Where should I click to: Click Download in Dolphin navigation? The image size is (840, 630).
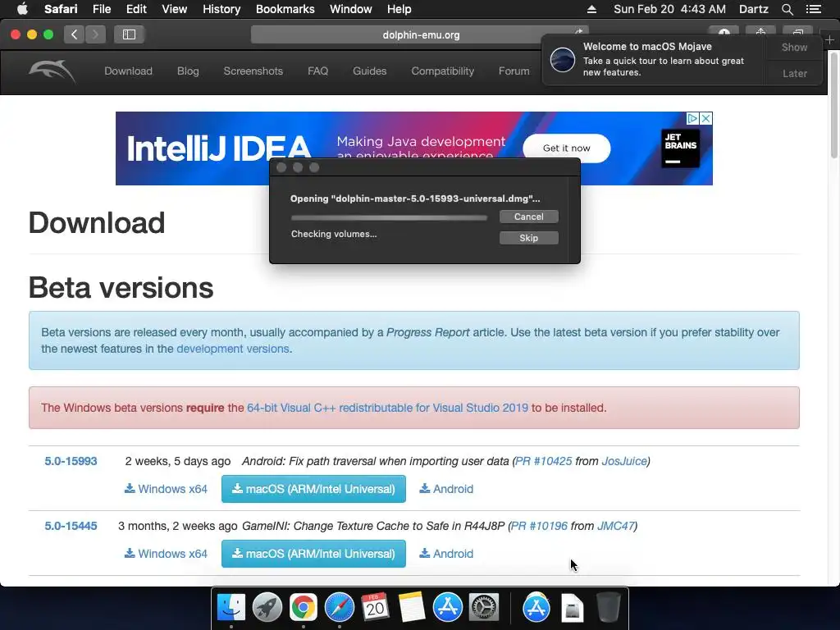coord(128,71)
